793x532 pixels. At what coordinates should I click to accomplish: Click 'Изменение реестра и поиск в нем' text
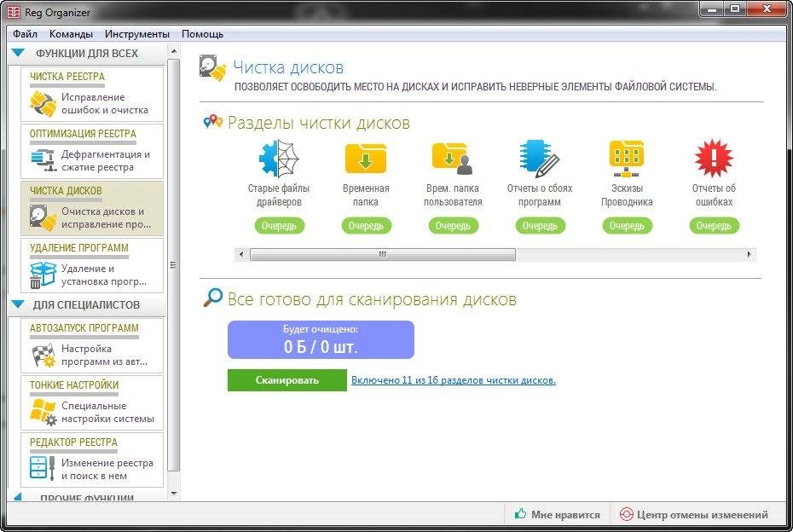(107, 469)
